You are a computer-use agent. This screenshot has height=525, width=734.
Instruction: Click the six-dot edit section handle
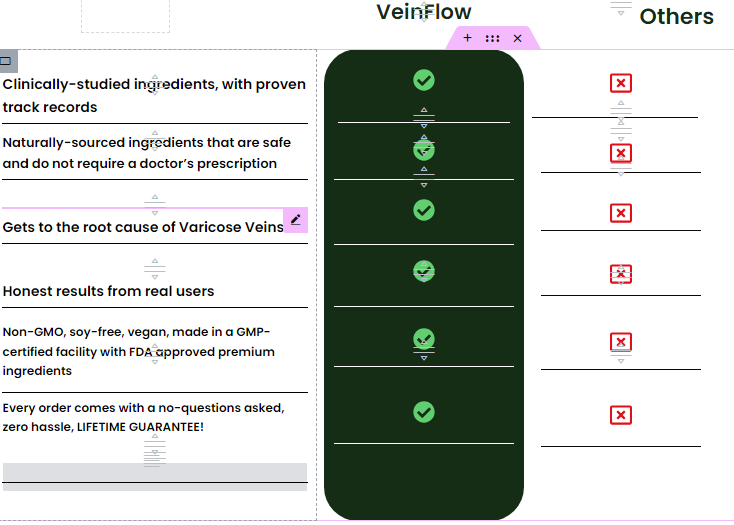click(x=492, y=38)
